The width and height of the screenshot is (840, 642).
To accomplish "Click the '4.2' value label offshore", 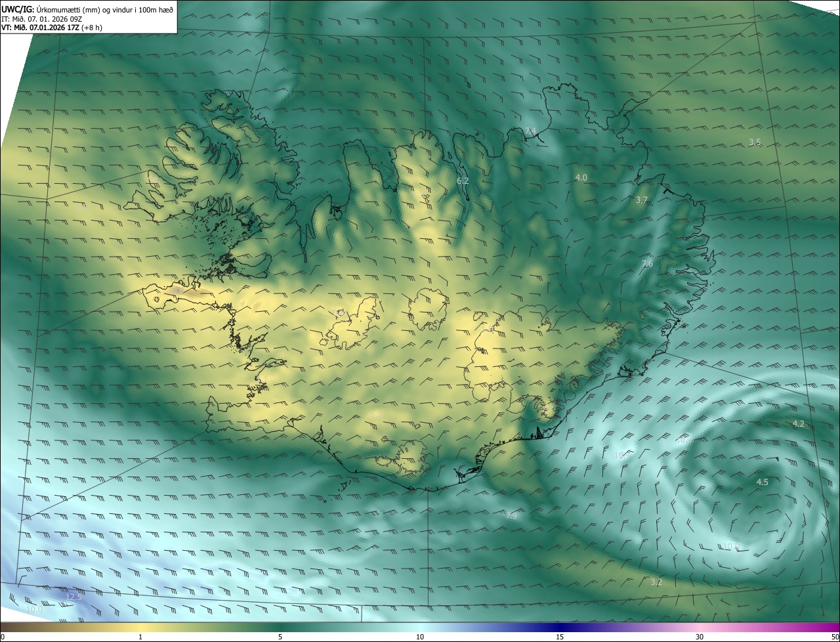I will [x=799, y=424].
